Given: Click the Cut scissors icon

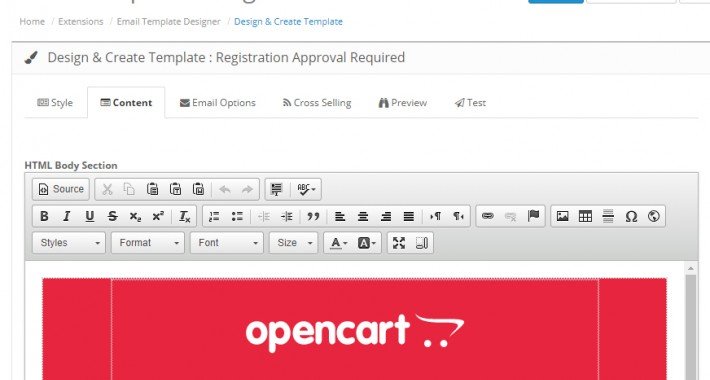Looking at the screenshot, I should [x=107, y=189].
